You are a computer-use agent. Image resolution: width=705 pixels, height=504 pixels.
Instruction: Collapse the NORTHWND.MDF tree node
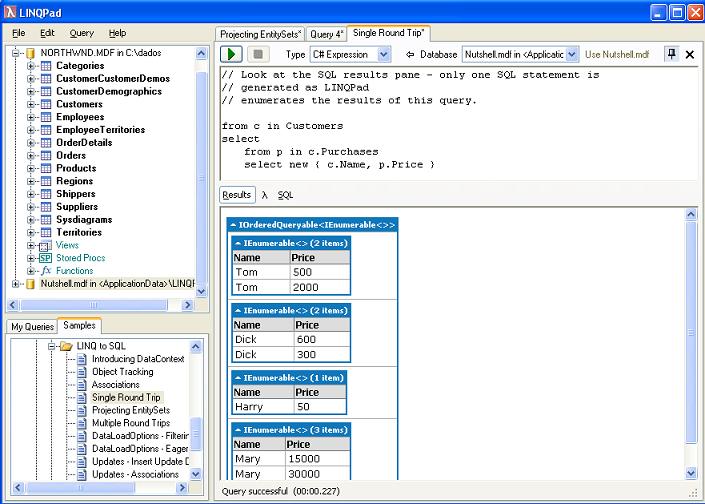pos(15,53)
